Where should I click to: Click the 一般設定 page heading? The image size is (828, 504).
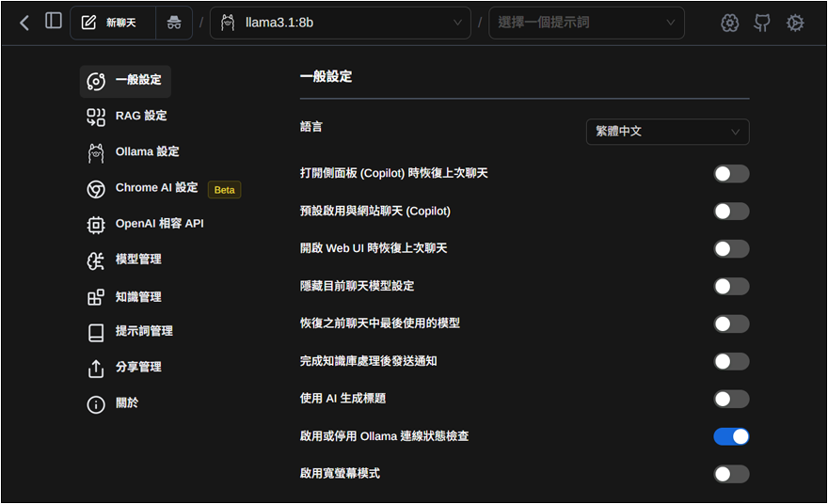click(x=326, y=76)
